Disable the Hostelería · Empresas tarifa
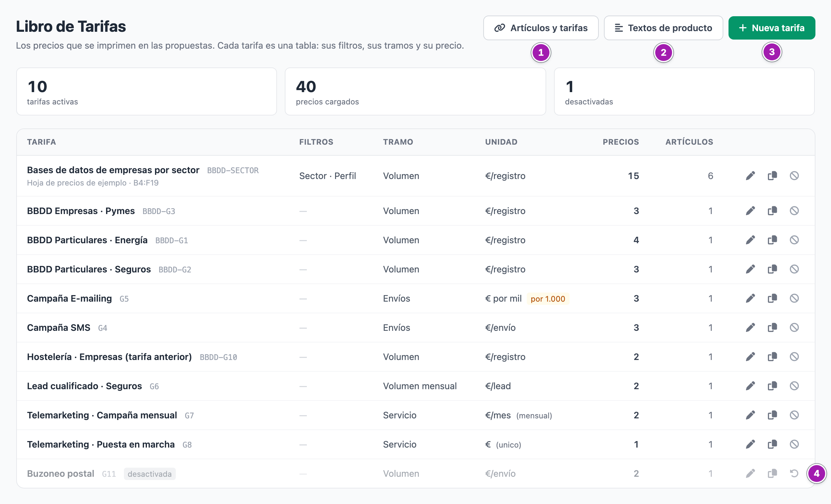Image resolution: width=831 pixels, height=504 pixels. [x=794, y=357]
